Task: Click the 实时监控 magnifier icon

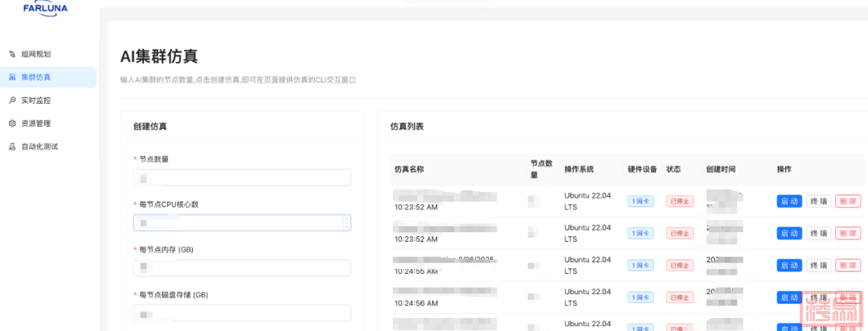Action: tap(12, 100)
